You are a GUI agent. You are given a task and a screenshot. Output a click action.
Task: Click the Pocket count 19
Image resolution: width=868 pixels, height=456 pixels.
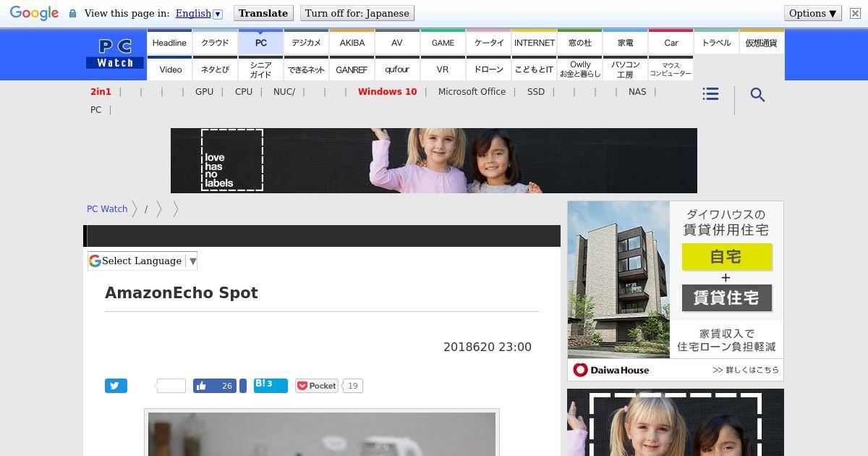click(x=352, y=386)
